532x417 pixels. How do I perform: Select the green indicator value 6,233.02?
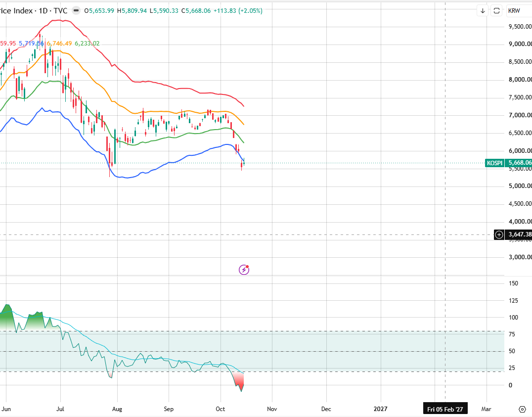click(x=87, y=44)
